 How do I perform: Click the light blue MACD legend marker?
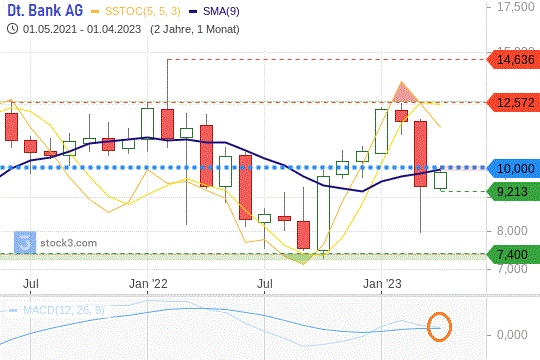(13, 310)
